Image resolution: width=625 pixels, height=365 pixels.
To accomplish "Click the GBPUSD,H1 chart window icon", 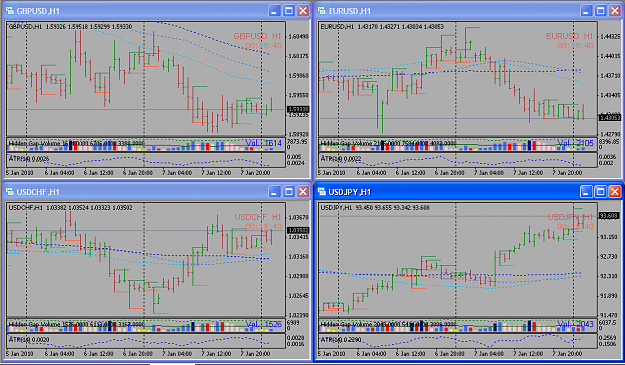I will (10, 11).
